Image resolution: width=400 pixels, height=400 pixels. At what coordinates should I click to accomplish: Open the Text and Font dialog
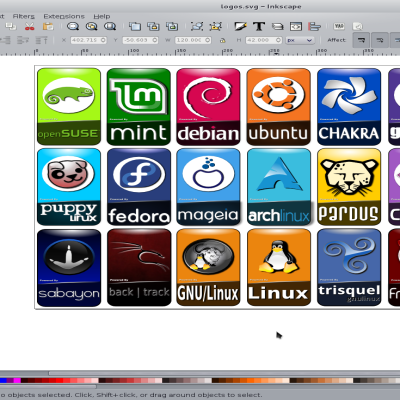coord(259,26)
